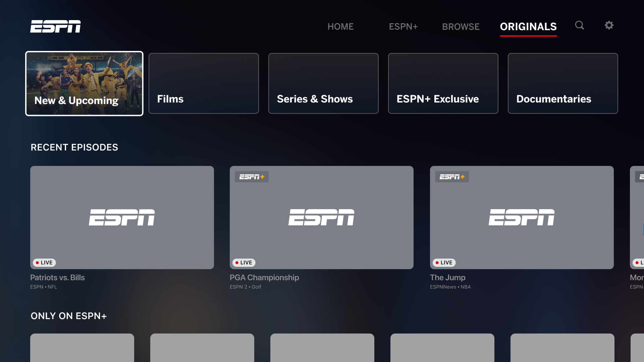Select second placeholder card under ONLY ON ESPN+
Viewport: 644px width, 362px height.
[202, 348]
